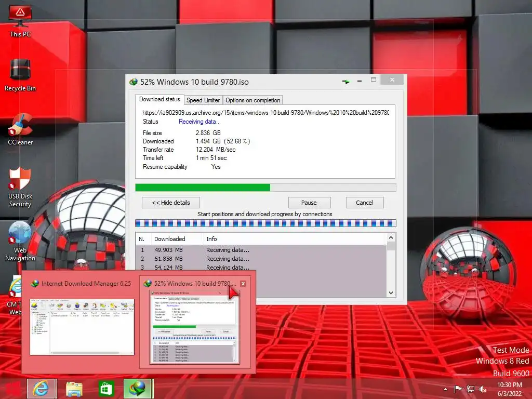The height and width of the screenshot is (399, 532).
Task: Select connection row with 51.858 MB
Action: [x=261, y=259]
